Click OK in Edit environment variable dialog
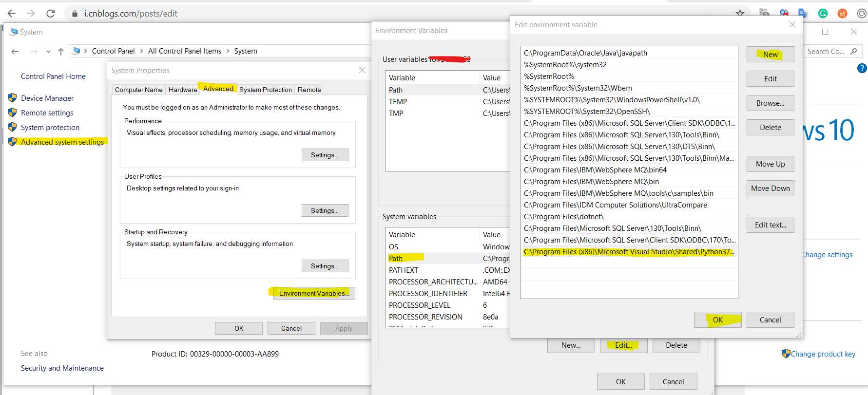This screenshot has width=868, height=395. (x=717, y=320)
